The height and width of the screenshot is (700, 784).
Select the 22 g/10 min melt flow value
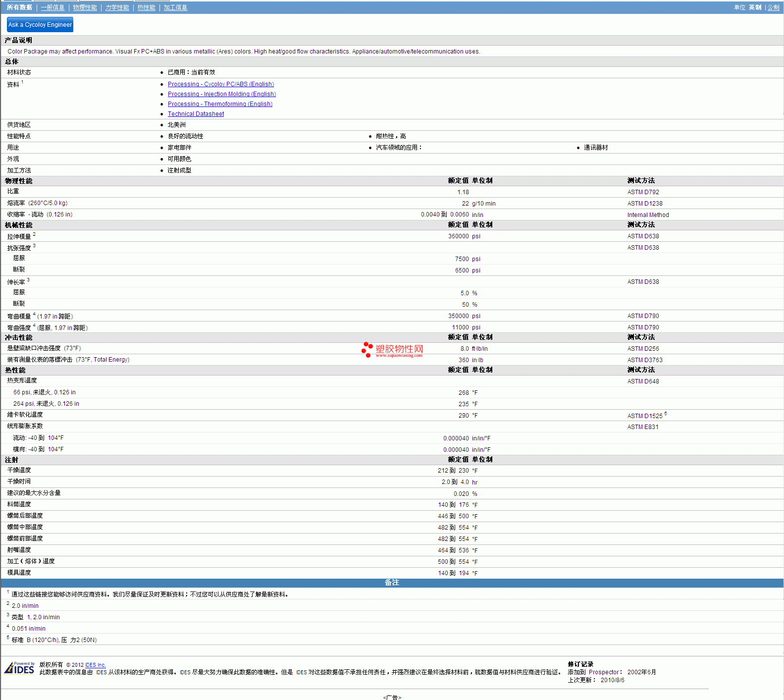point(478,204)
